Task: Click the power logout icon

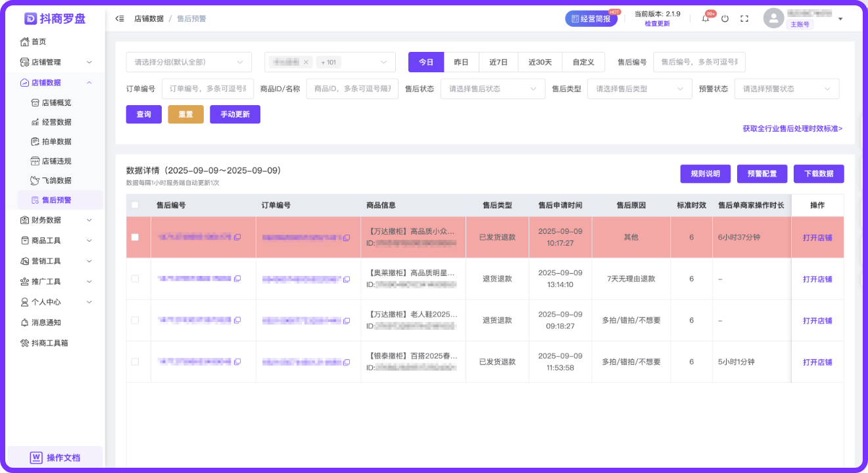Action: [725, 19]
